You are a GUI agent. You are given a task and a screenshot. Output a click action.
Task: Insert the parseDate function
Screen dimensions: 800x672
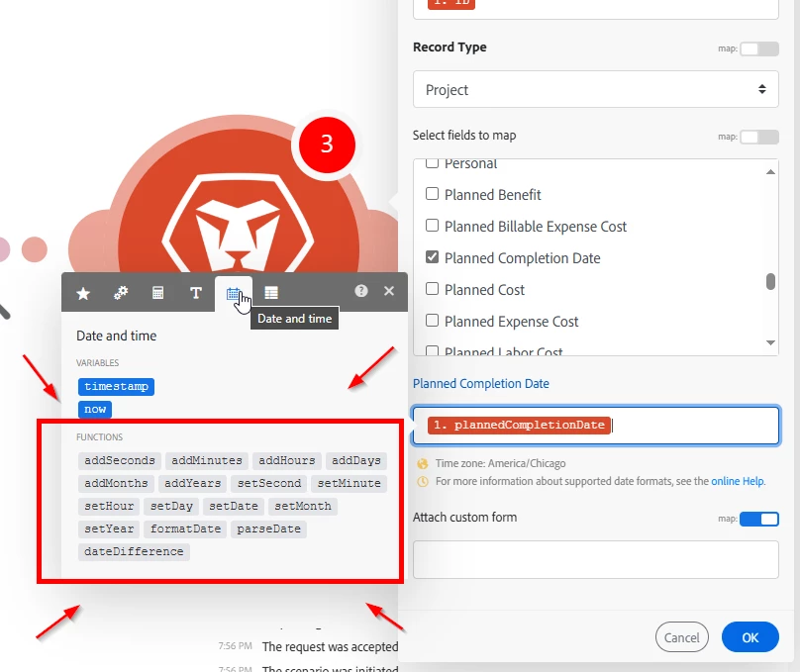(268, 528)
